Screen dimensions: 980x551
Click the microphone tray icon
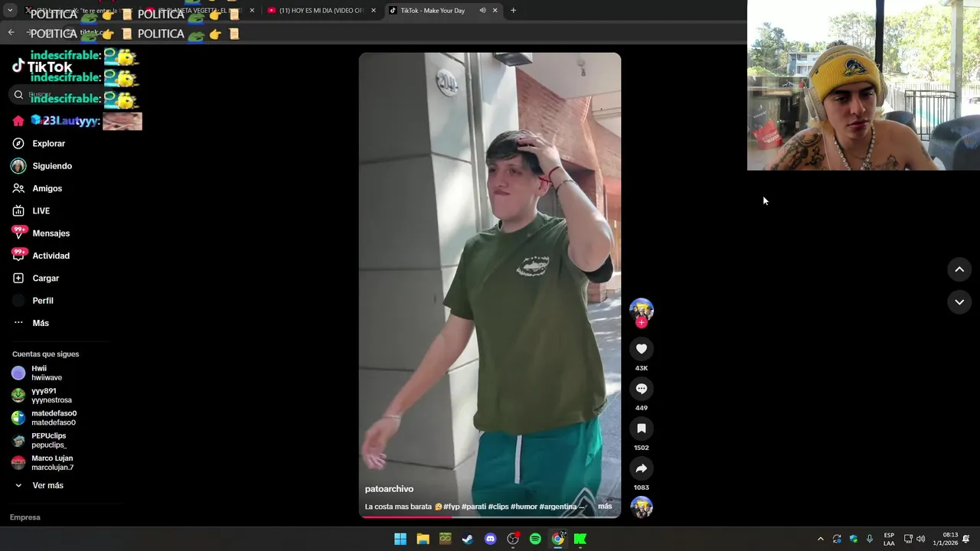[x=870, y=539]
